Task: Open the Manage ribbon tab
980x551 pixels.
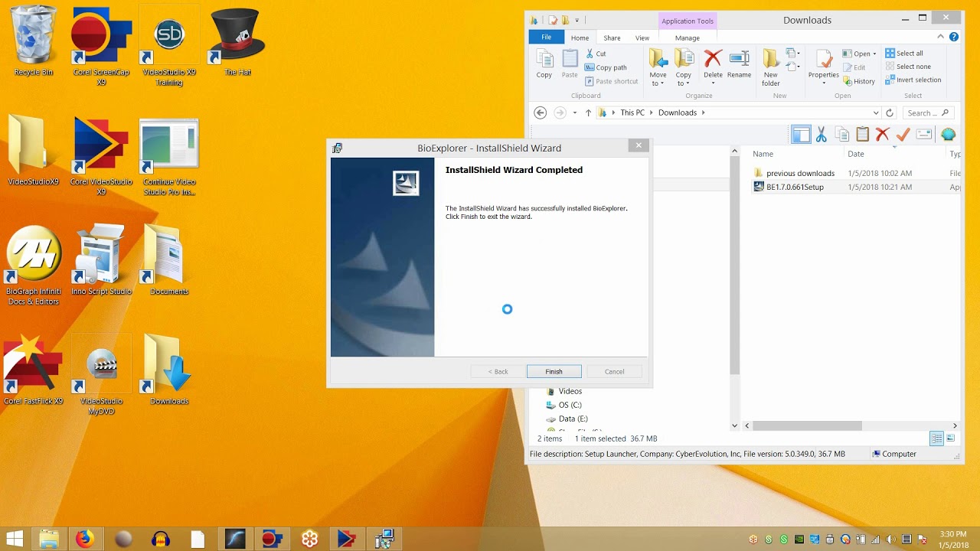Action: (x=687, y=37)
